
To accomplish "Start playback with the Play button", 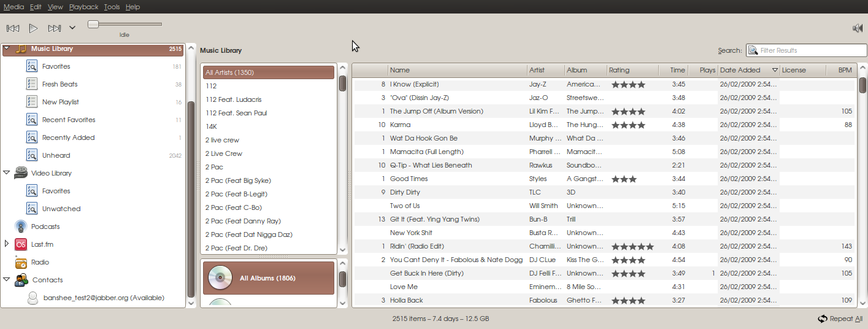I will click(x=34, y=28).
